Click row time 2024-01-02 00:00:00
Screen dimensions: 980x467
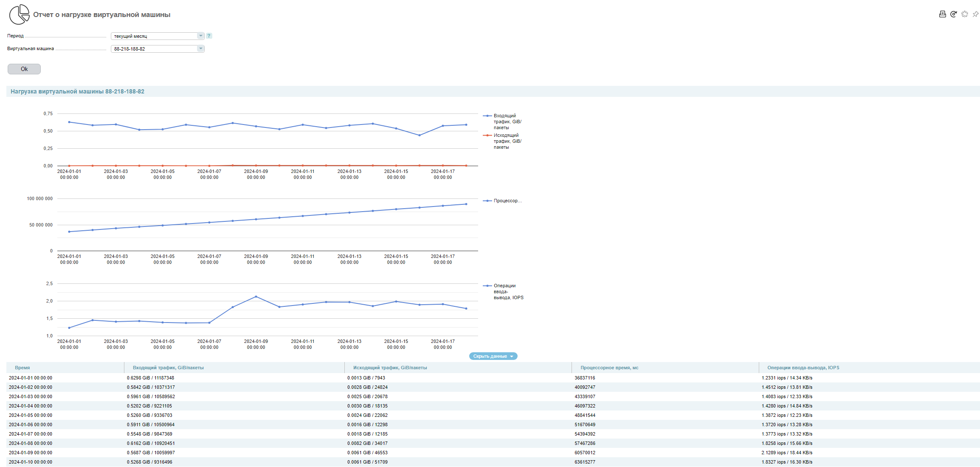click(31, 387)
